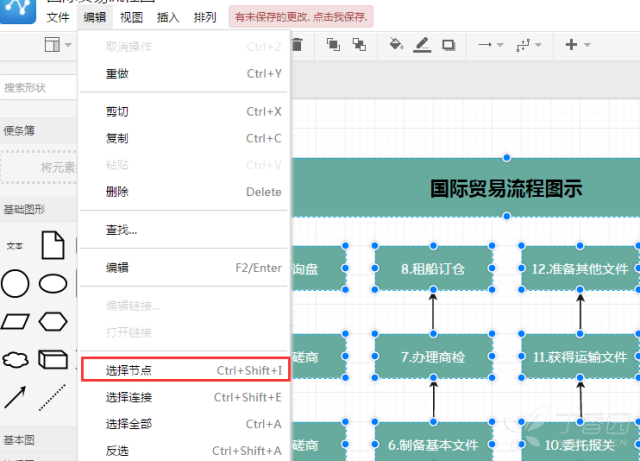
Task: Expand the view layout dropdown arrow
Action: (x=68, y=45)
